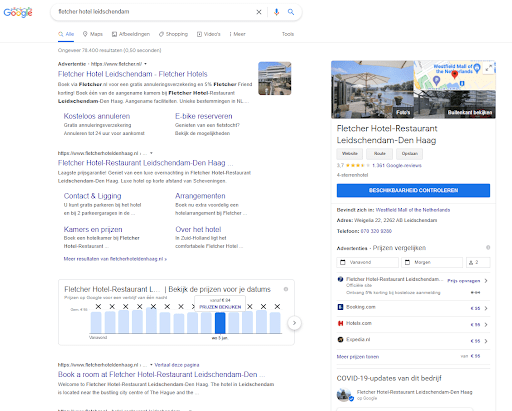Click the hotel thumbnail beside the ad
The image size is (512, 411).
275,78
